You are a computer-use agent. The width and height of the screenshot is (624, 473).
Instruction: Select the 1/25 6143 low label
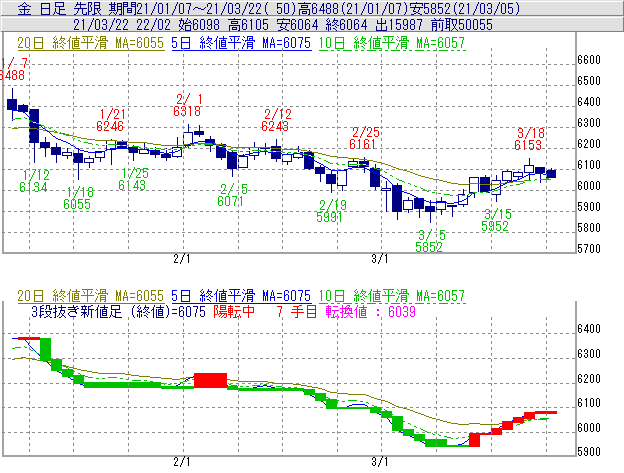[x=133, y=179]
